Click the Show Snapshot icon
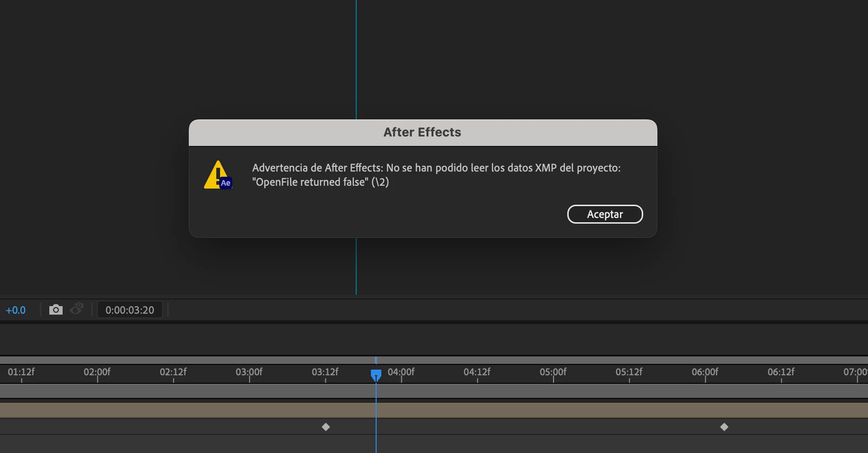Viewport: 868px width, 453px height. coord(77,309)
